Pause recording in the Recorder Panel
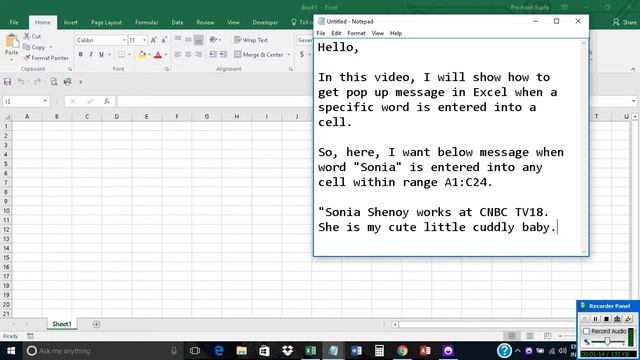Image resolution: width=640 pixels, height=360 pixels. [595, 319]
